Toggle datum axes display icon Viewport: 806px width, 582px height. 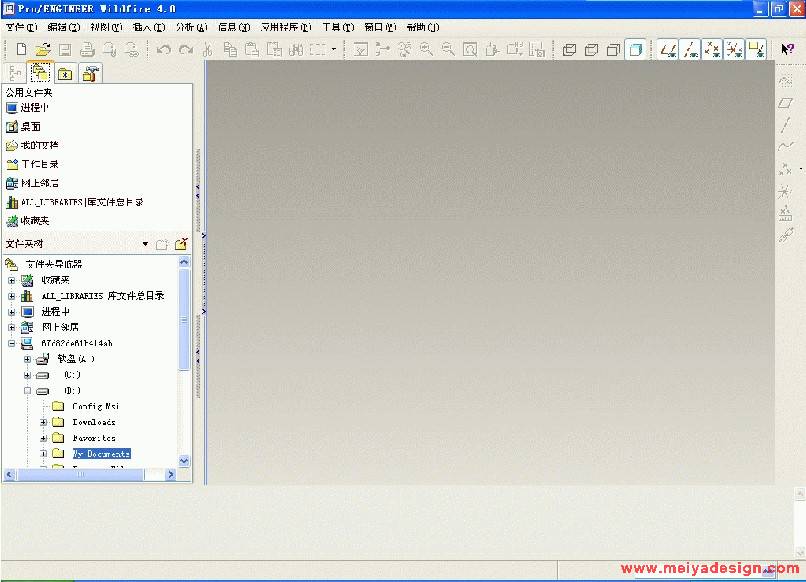tap(690, 50)
